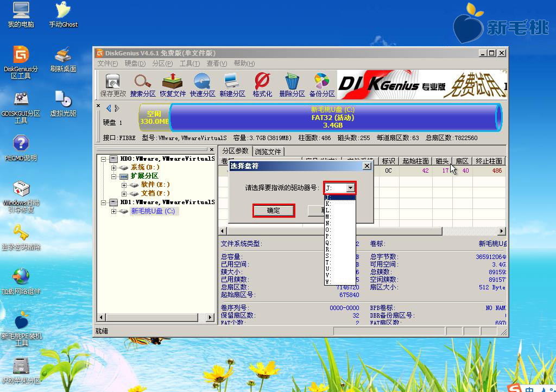This screenshot has height=392, width=556.
Task: Click the 空闲 330.0MB free space block
Action: coord(154,117)
